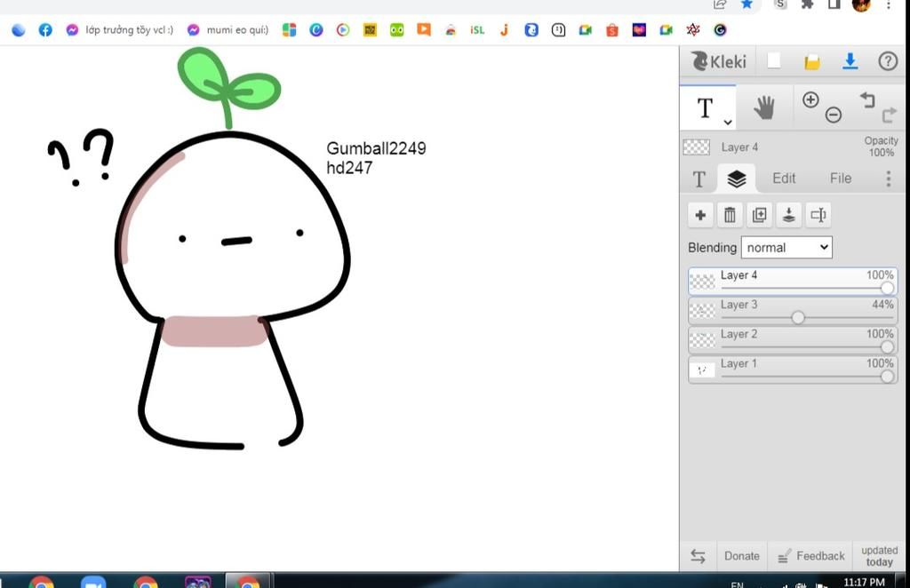Viewport: 910px width, 588px height.
Task: Zoom out with the minus magnifier icon
Action: tap(834, 115)
